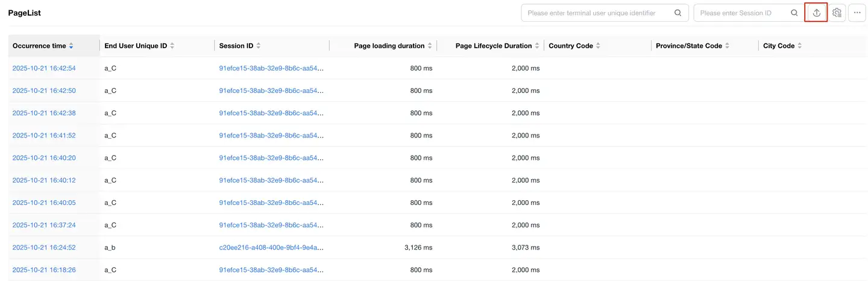Image resolution: width=868 pixels, height=281 pixels.
Task: Sort by End User Unique ID
Action: click(172, 46)
